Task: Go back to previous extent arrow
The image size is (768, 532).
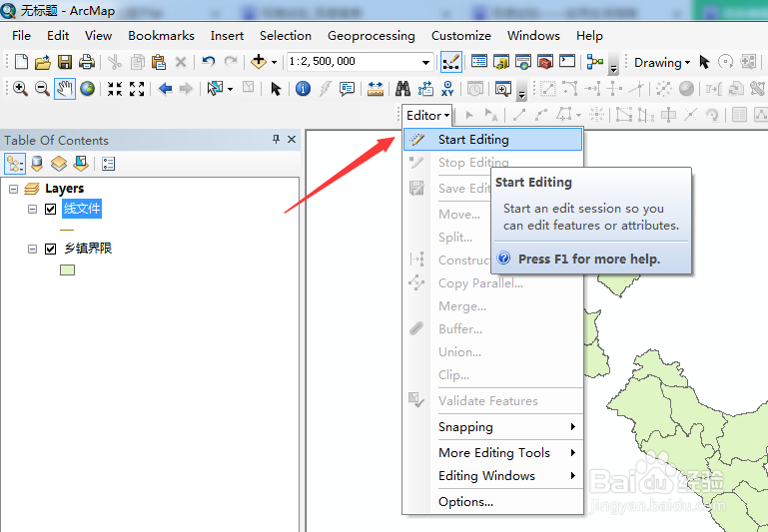Action: [166, 89]
